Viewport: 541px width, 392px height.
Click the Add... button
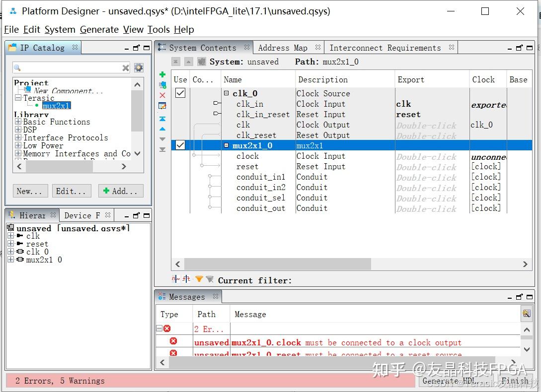[x=121, y=191]
